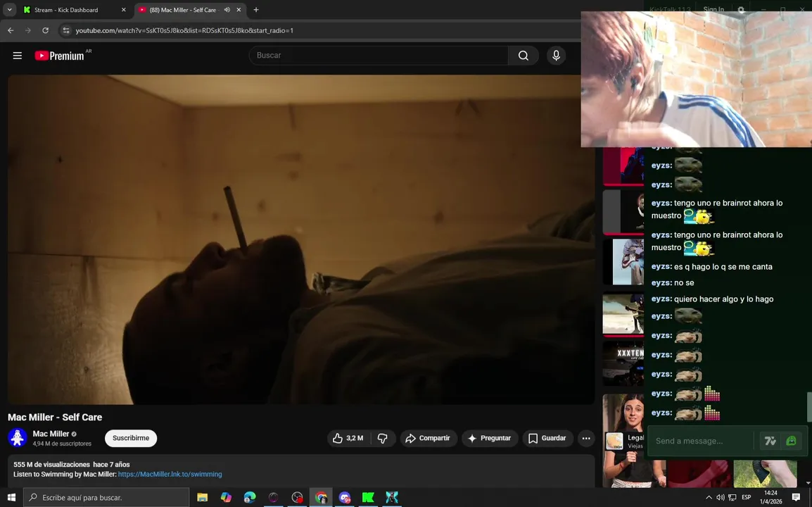Open Chrome tab search dropdown
Screen dimensions: 812x507
(9, 10)
